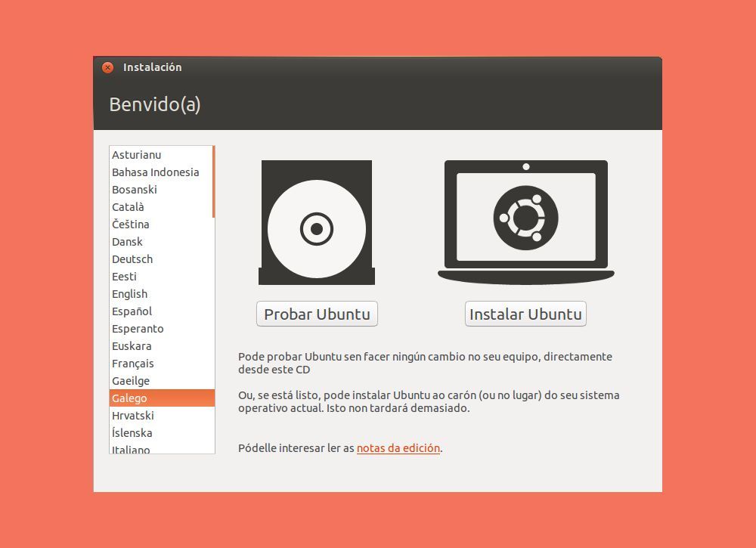Viewport: 756px width, 548px height.
Task: Select Eesti language
Action: (x=161, y=276)
